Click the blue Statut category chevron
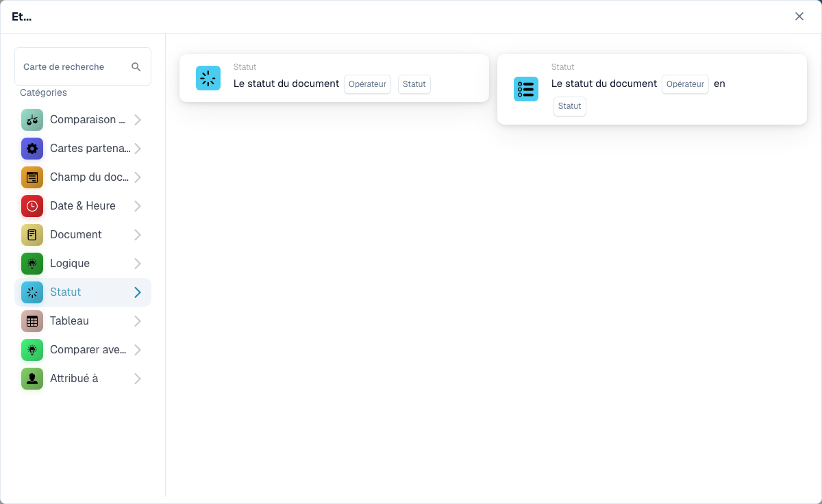Image resolution: width=822 pixels, height=504 pixels. pos(138,292)
